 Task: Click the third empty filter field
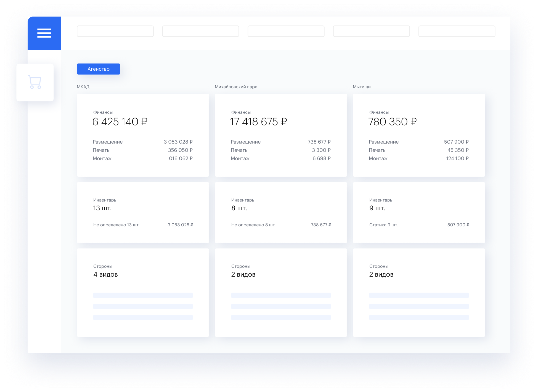pyautogui.click(x=286, y=31)
